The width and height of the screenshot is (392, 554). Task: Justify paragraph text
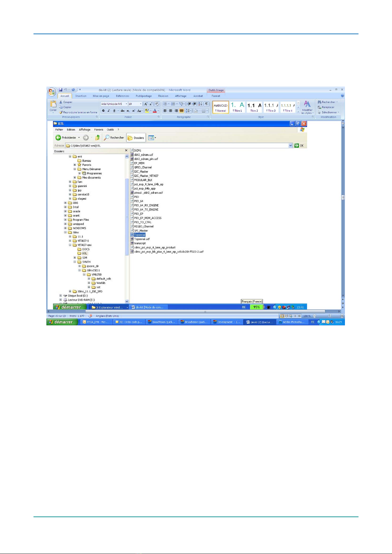point(181,111)
